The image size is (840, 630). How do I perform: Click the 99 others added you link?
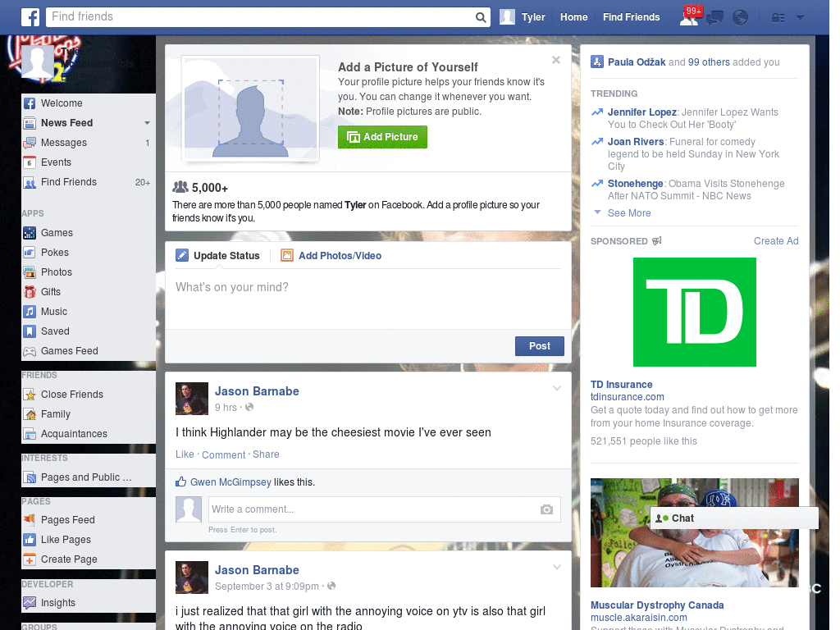709,62
